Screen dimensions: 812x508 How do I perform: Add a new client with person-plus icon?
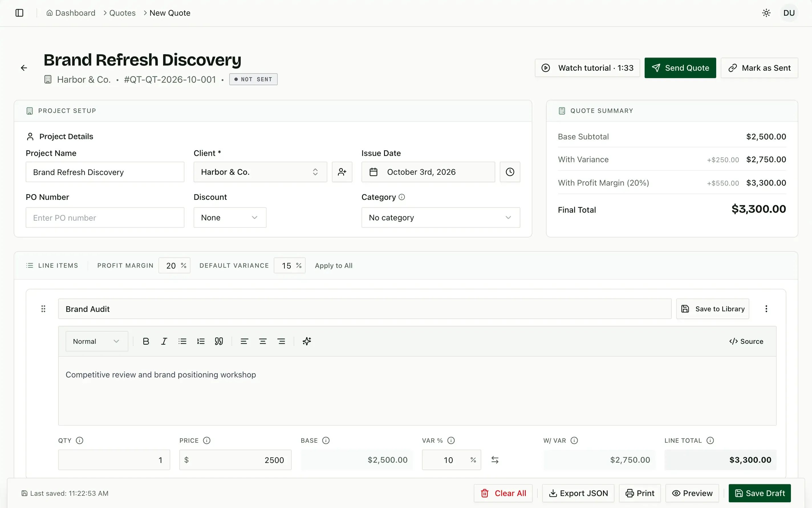click(x=342, y=172)
